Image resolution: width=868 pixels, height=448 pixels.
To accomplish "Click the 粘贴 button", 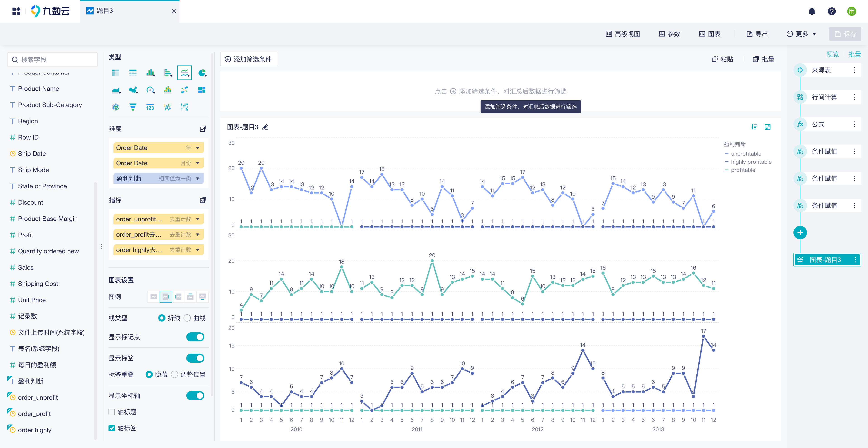I will point(722,59).
